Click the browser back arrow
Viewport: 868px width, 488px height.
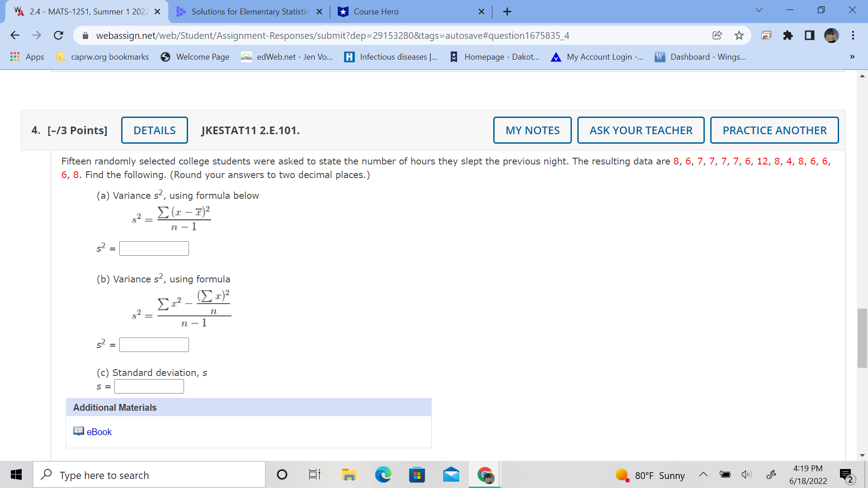[x=15, y=35]
